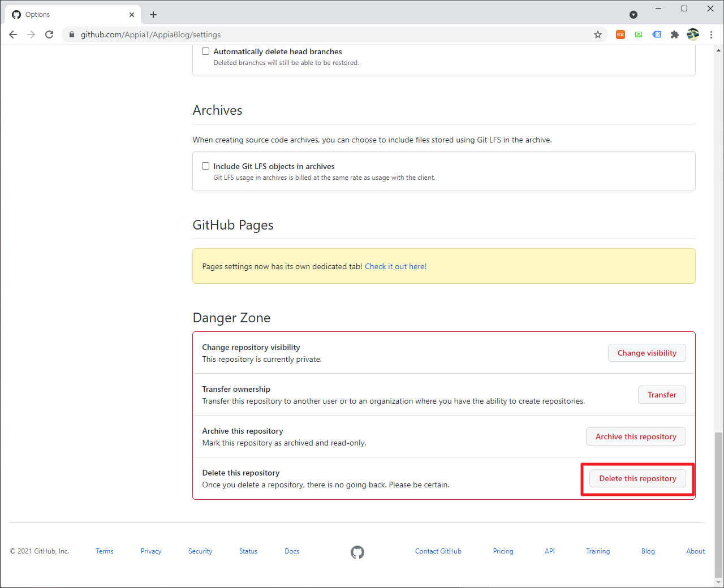724x588 pixels.
Task: Open the Pricing footer link
Action: pyautogui.click(x=503, y=551)
